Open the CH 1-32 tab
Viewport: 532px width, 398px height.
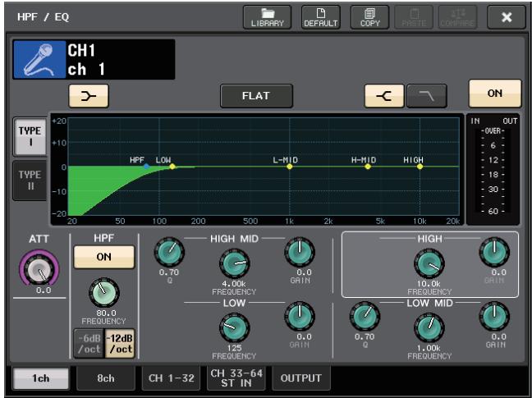click(172, 378)
